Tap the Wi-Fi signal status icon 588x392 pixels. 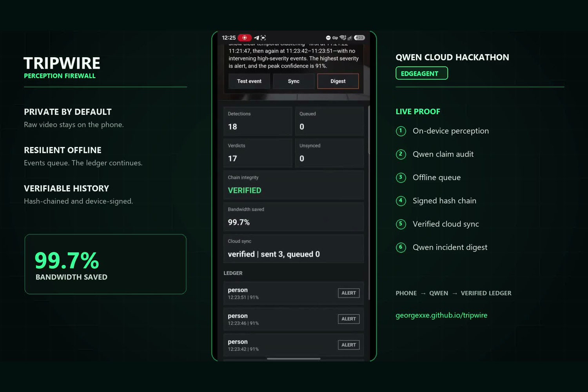pos(343,38)
